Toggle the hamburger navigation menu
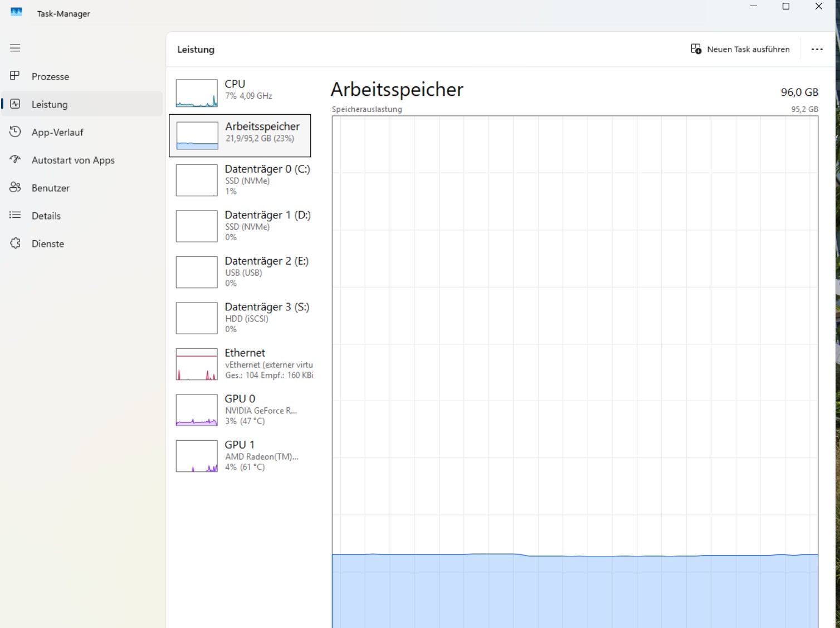 15,48
